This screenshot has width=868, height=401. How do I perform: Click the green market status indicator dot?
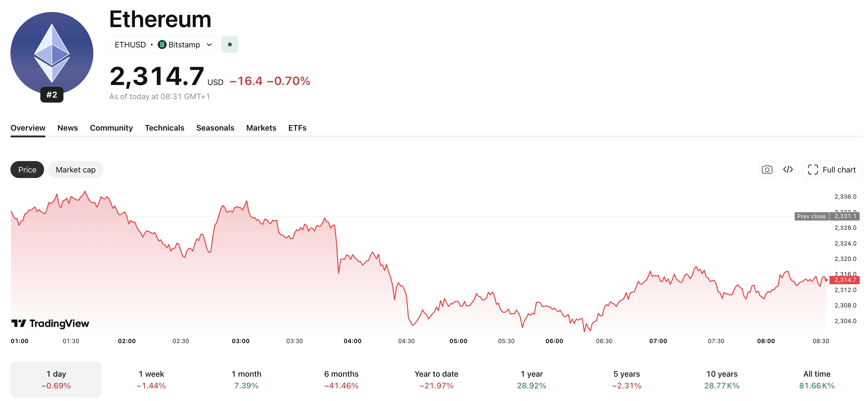[230, 44]
